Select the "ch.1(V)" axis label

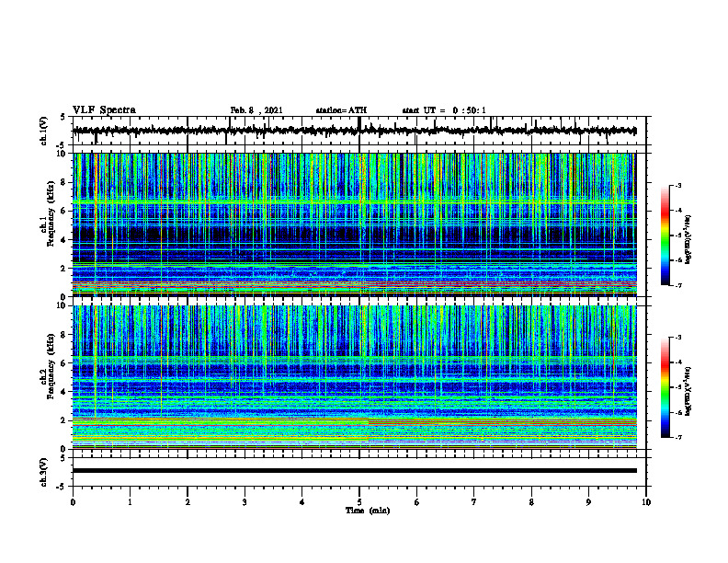[44, 131]
